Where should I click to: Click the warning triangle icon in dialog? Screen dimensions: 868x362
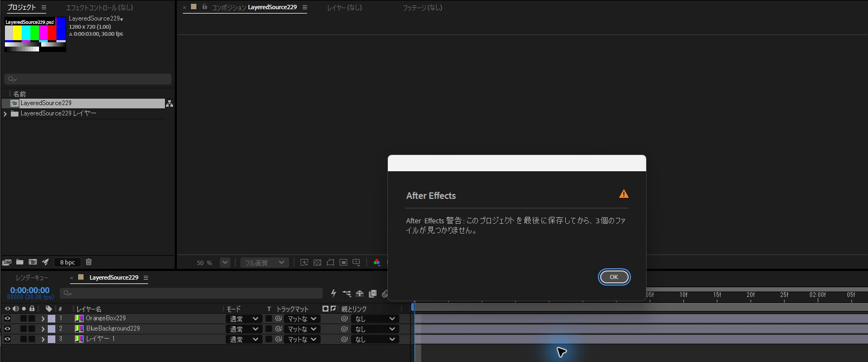[x=624, y=194]
